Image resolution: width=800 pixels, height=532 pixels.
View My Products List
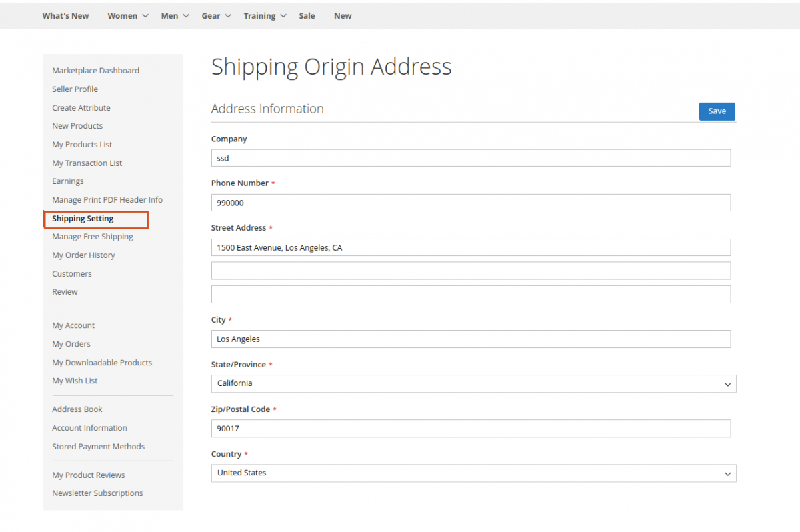click(x=82, y=144)
